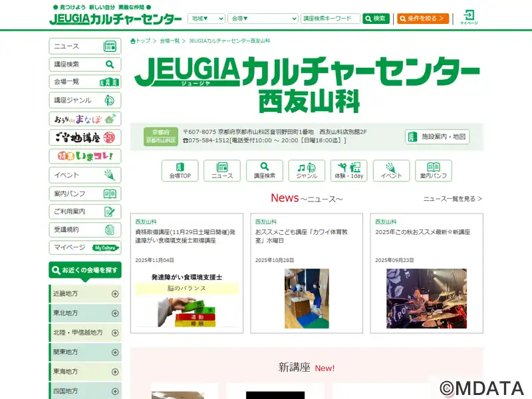The width and height of the screenshot is (532, 399).
Task: Expand the 関東地方 region
Action: pyautogui.click(x=85, y=352)
